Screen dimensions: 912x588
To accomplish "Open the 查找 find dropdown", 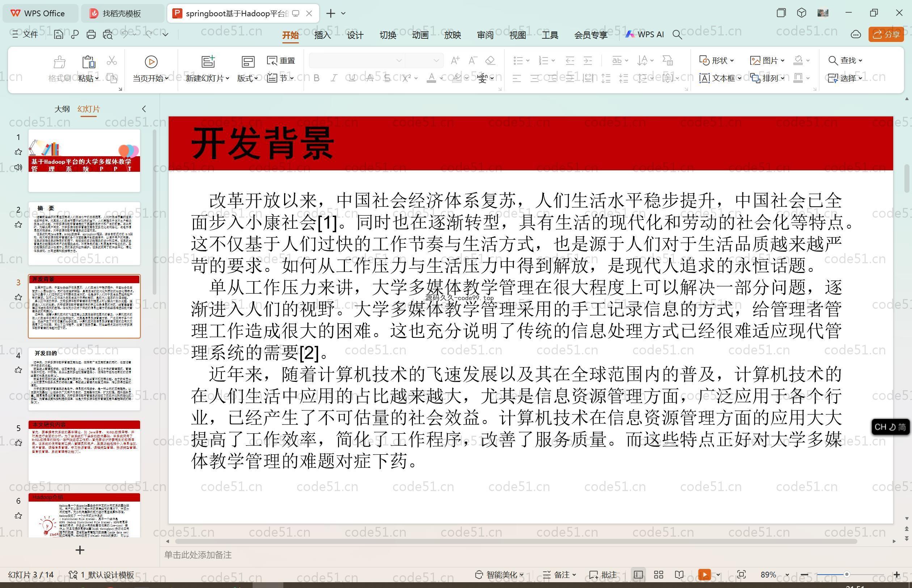I will pyautogui.click(x=845, y=60).
